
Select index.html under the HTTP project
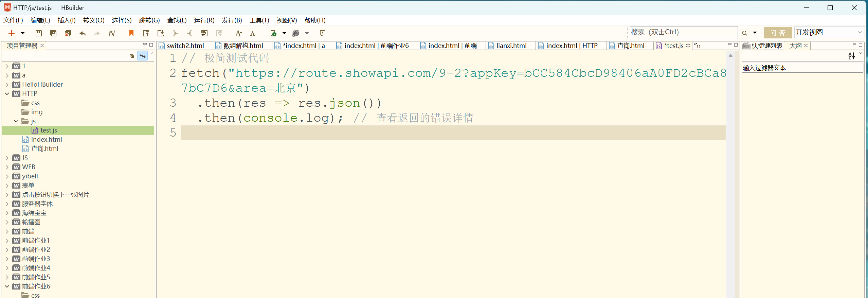point(47,140)
